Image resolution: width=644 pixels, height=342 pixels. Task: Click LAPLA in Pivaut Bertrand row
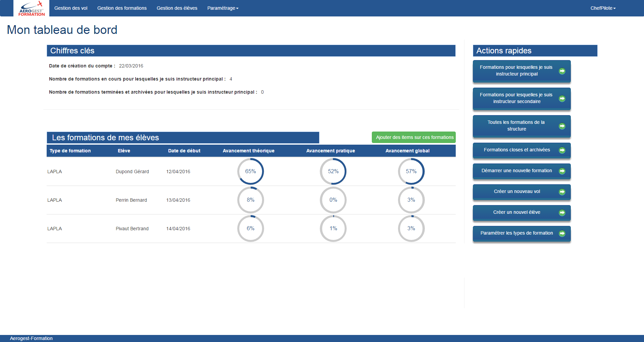click(x=54, y=229)
